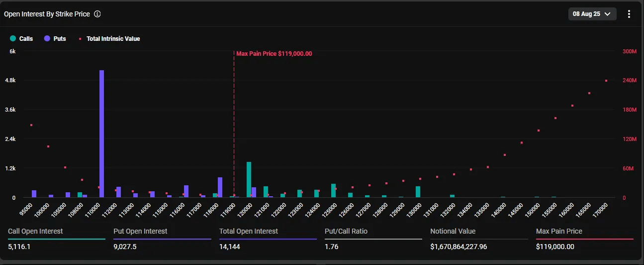
Task: Click the info icon beside chart title
Action: tap(97, 14)
